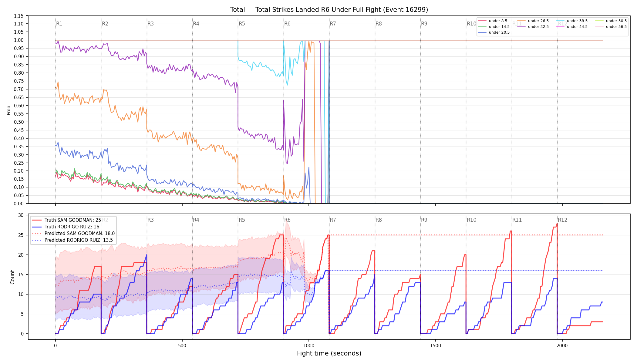The image size is (637, 364).
Task: Click the 1000 tick label on time axis
Action: [309, 345]
